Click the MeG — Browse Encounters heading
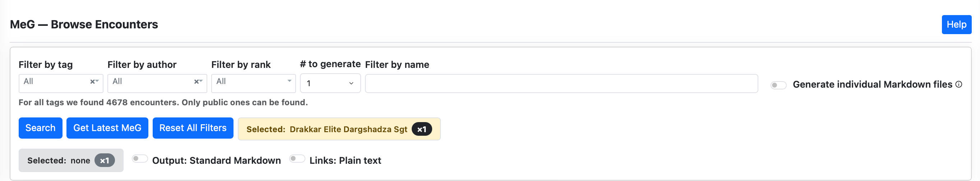Viewport: 980px width, 181px height. tap(84, 25)
